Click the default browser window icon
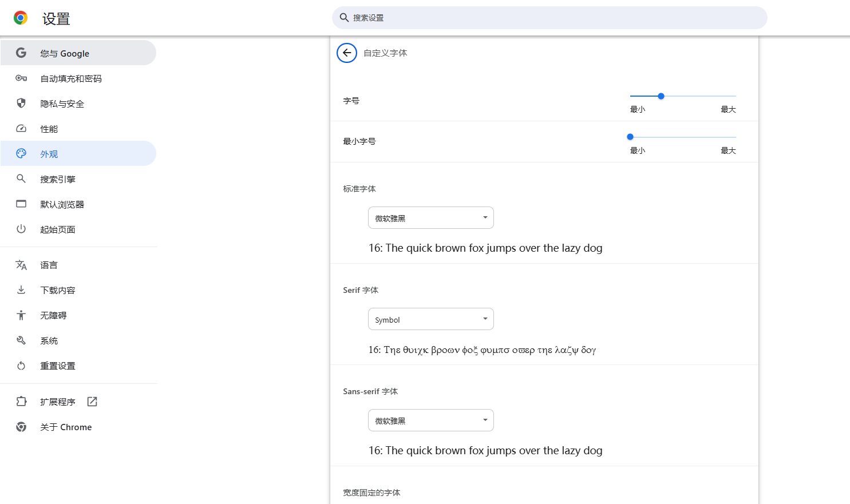Image resolution: width=850 pixels, height=504 pixels. [x=21, y=204]
